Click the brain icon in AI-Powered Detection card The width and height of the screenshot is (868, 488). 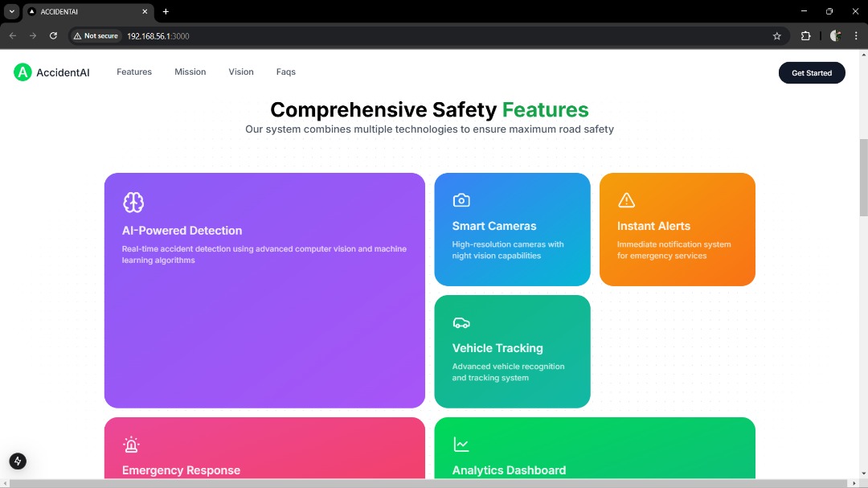pyautogui.click(x=133, y=202)
